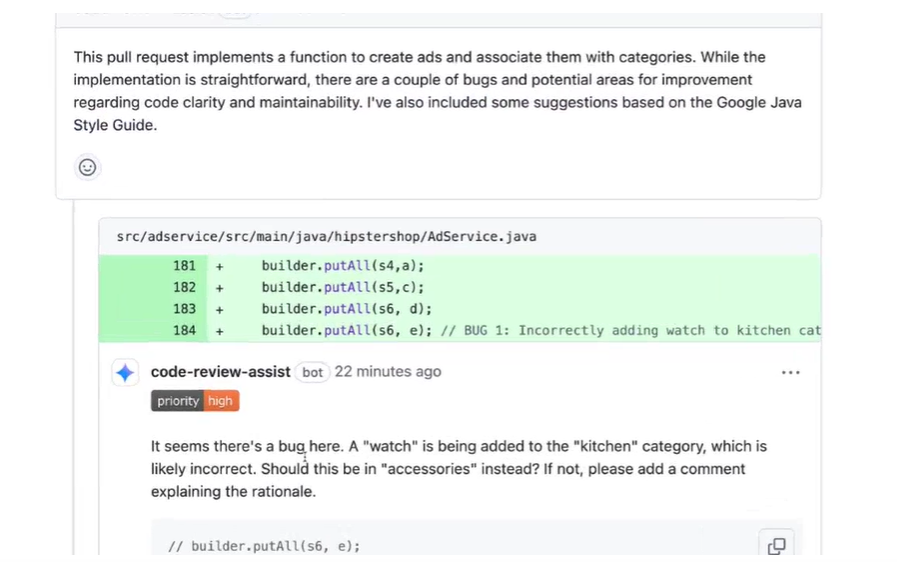
Task: Click the "22 minutes ago" timestamp
Action: click(387, 372)
